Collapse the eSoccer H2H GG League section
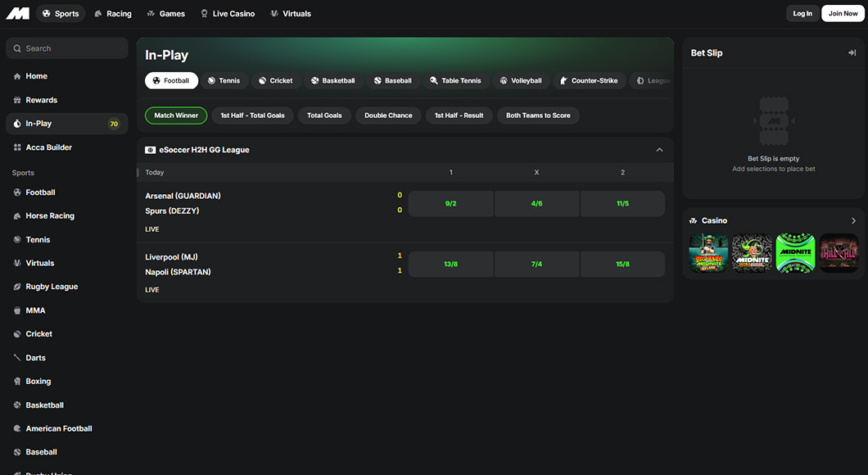The height and width of the screenshot is (475, 868). click(659, 150)
